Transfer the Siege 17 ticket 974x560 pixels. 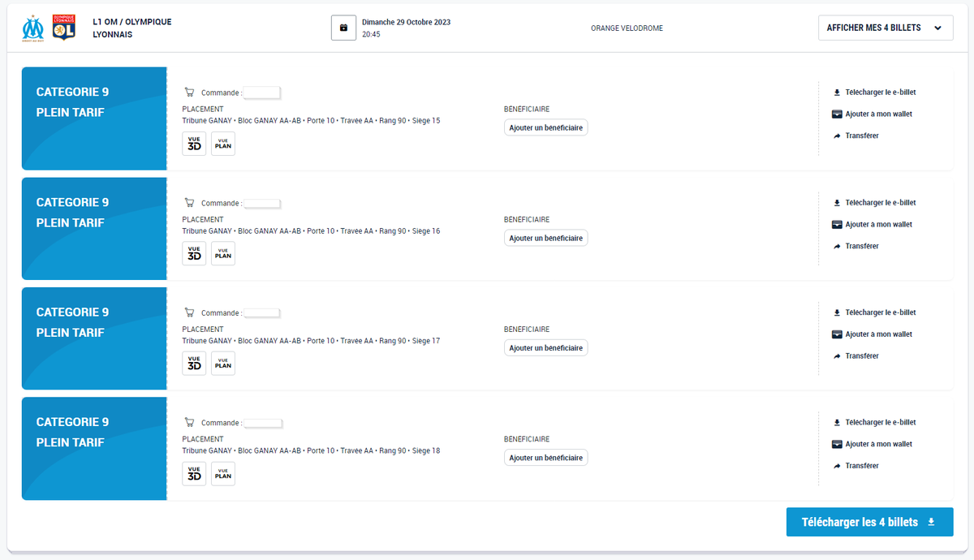tap(855, 356)
